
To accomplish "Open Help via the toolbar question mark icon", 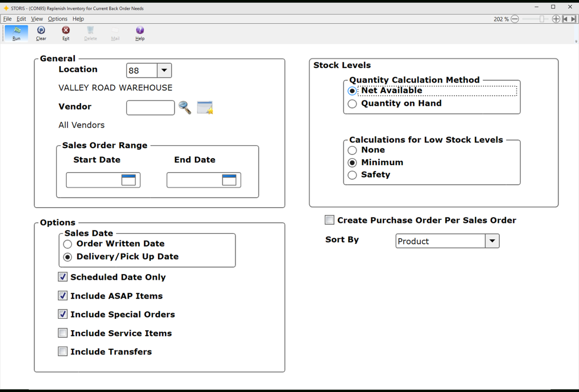I will pos(139,33).
